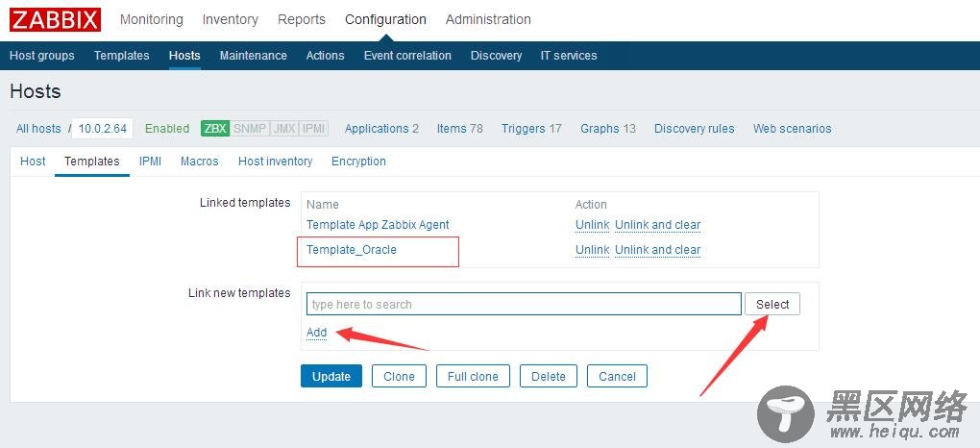Open Discovery in the blue submenu bar

[496, 55]
